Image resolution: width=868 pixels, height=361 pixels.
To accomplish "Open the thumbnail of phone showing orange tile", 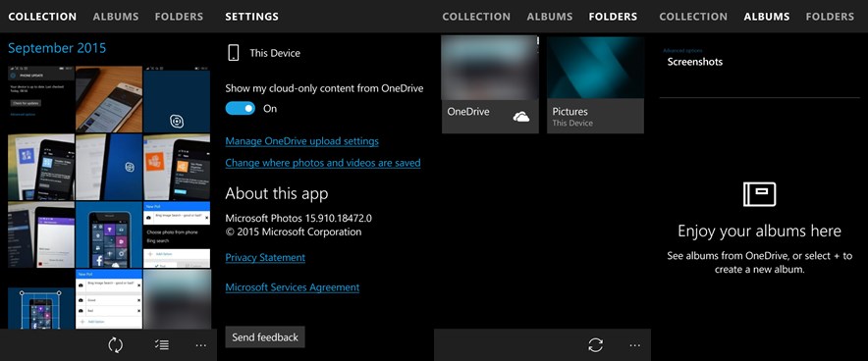I will pyautogui.click(x=177, y=167).
